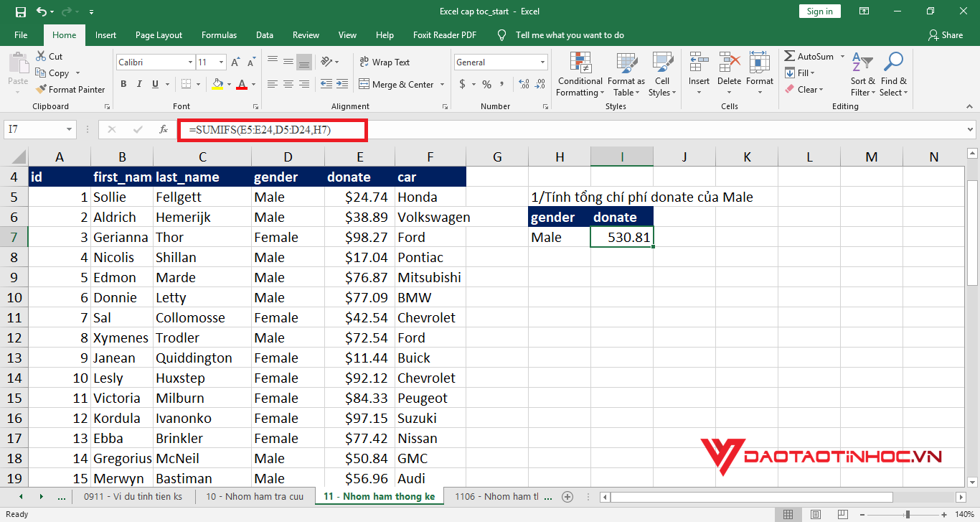
Task: Open the font size 11 dropdown
Action: click(222, 62)
